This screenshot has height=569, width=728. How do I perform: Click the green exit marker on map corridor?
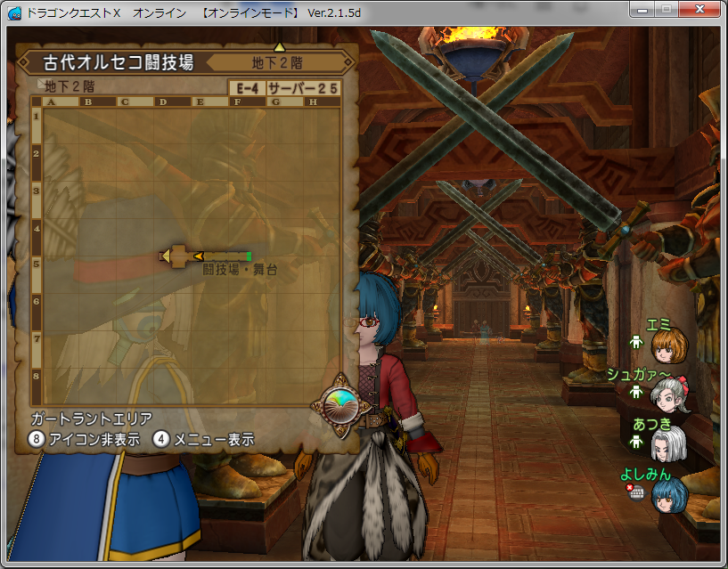coord(249,256)
